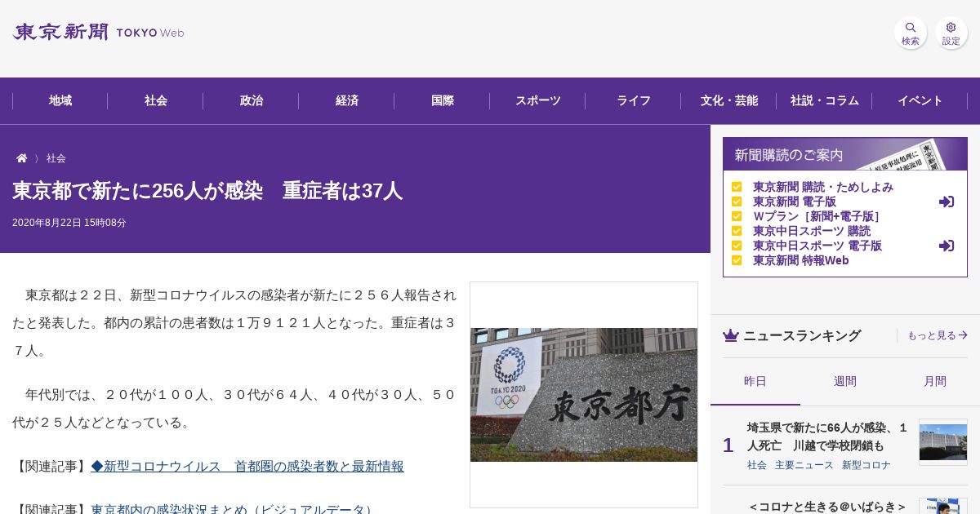
Task: Click the checkmark icon before 東京新聞 購読・ためしよみ
Action: pyautogui.click(x=737, y=187)
